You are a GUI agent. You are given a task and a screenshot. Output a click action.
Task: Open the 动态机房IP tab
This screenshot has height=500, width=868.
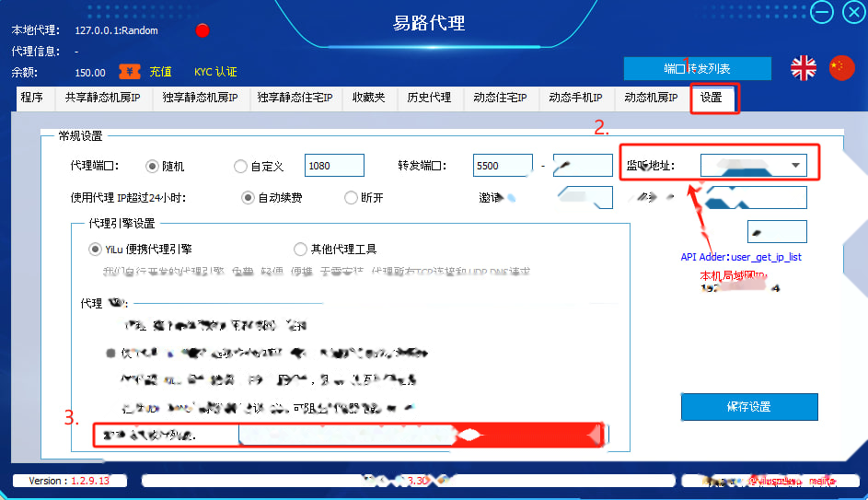point(651,98)
